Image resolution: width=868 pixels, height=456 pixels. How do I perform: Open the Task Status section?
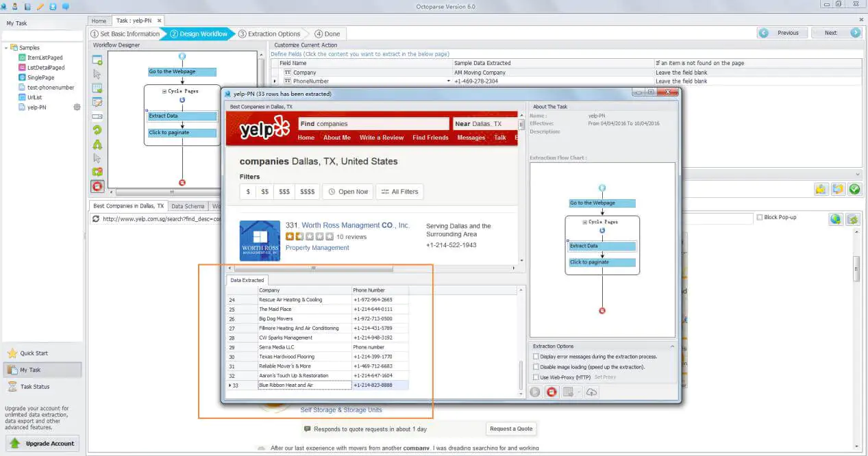35,387
